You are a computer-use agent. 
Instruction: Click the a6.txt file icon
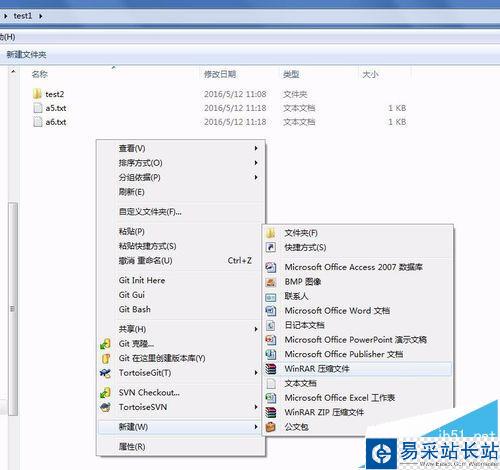(x=38, y=122)
